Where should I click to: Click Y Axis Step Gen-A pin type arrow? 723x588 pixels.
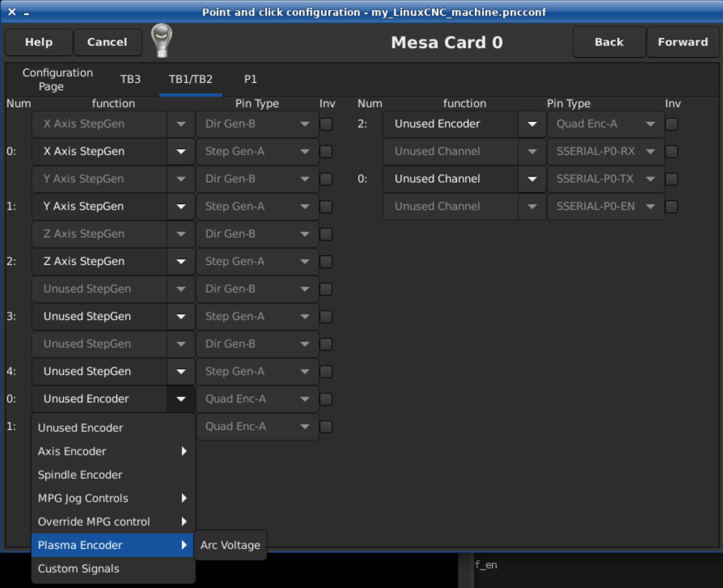pyautogui.click(x=305, y=207)
